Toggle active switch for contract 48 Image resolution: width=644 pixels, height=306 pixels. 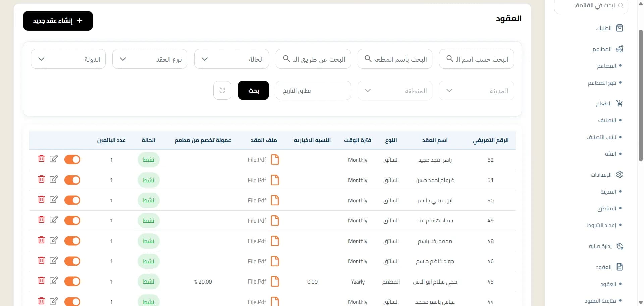pos(72,241)
